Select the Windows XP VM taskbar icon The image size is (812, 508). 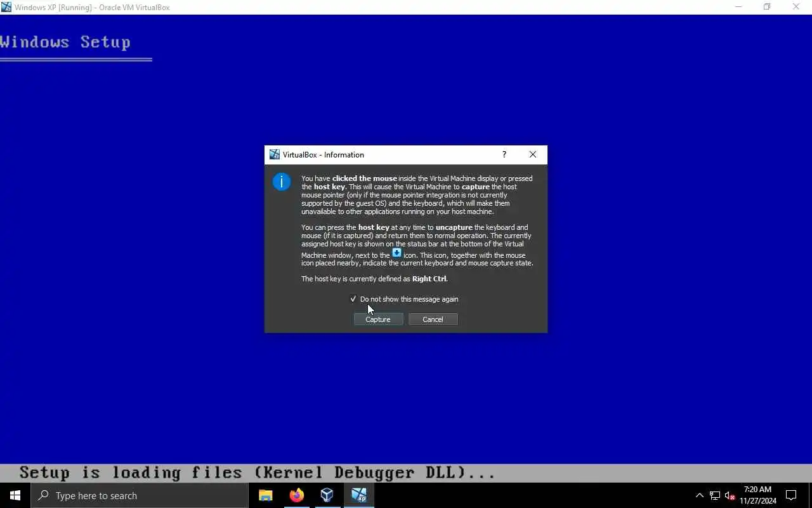(x=358, y=495)
